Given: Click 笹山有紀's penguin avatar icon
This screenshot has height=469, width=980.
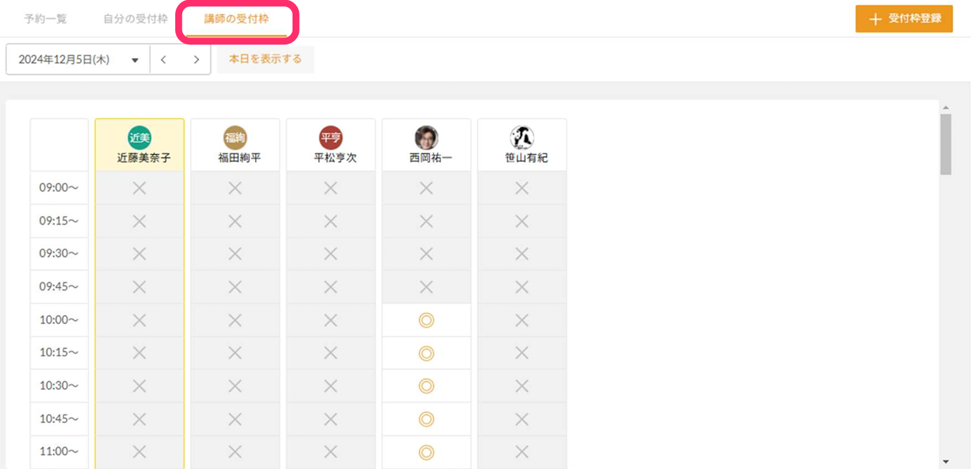Looking at the screenshot, I should [521, 138].
